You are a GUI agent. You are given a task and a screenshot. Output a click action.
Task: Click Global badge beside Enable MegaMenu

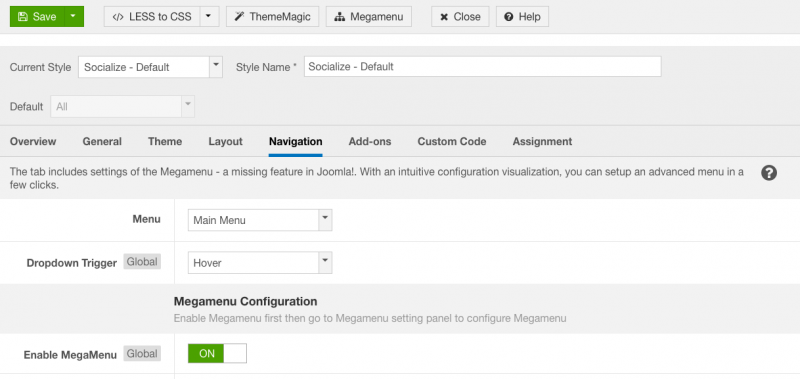[142, 353]
